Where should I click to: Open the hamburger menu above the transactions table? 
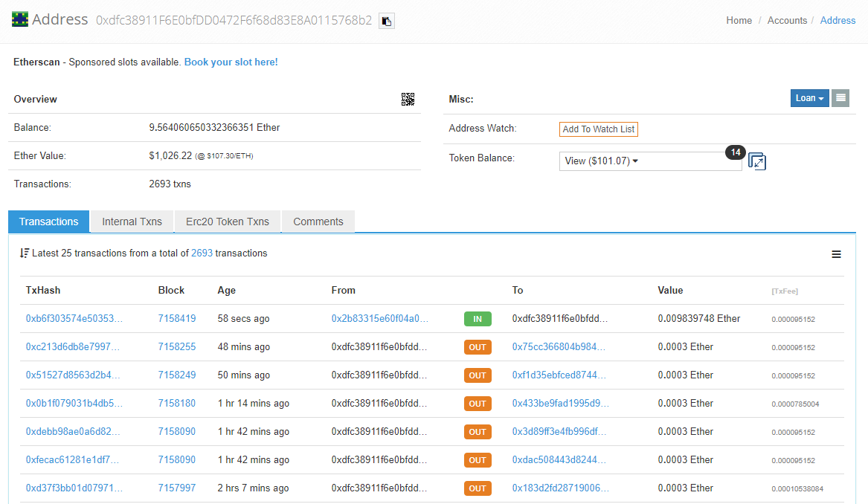click(x=836, y=254)
